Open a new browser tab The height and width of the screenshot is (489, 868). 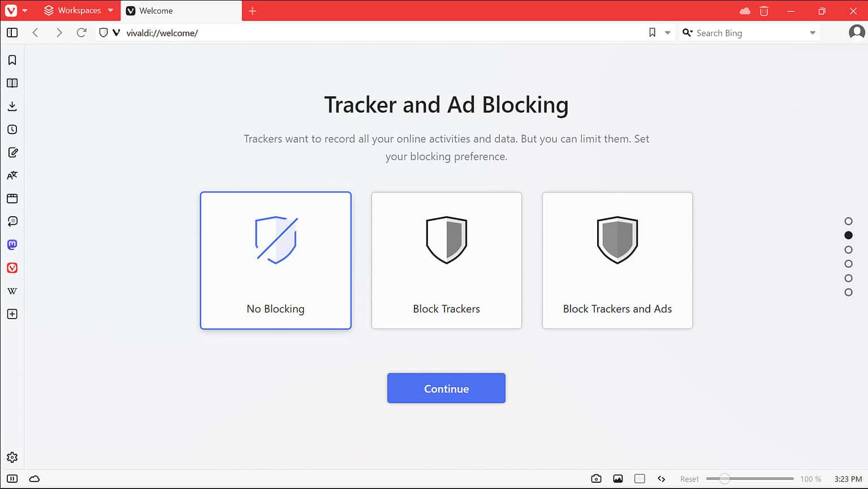coord(252,10)
